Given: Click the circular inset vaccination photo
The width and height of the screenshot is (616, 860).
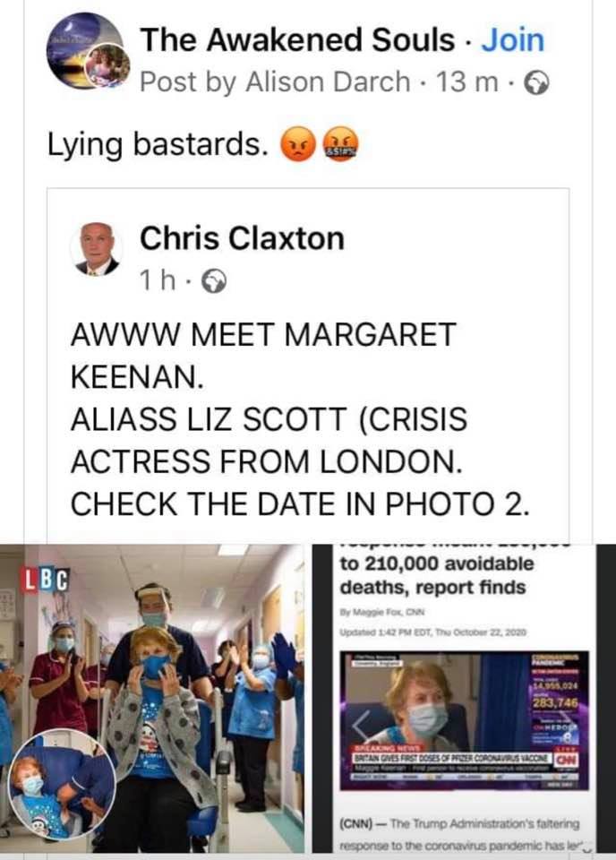Looking at the screenshot, I should pyautogui.click(x=63, y=785).
